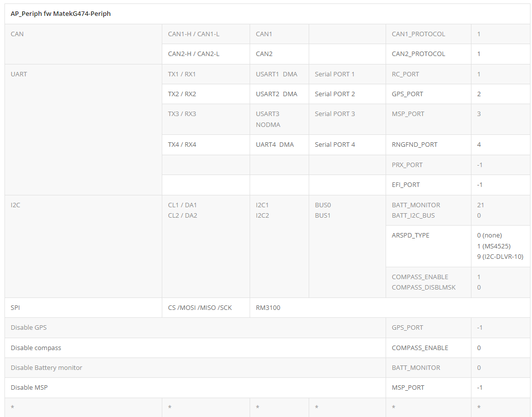
Task: Click the 'Disable Battery monitor' row label
Action: click(x=46, y=367)
